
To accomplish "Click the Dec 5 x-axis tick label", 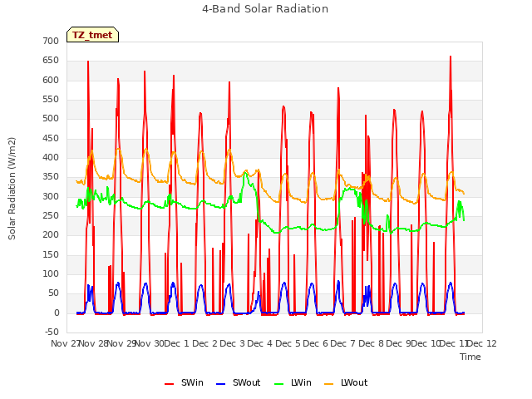I will [288, 343].
